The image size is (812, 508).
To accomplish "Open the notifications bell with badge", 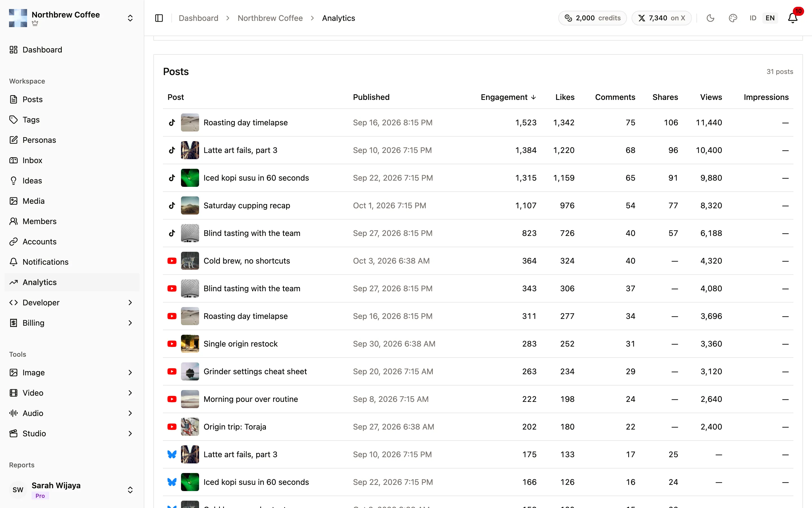I will click(793, 18).
